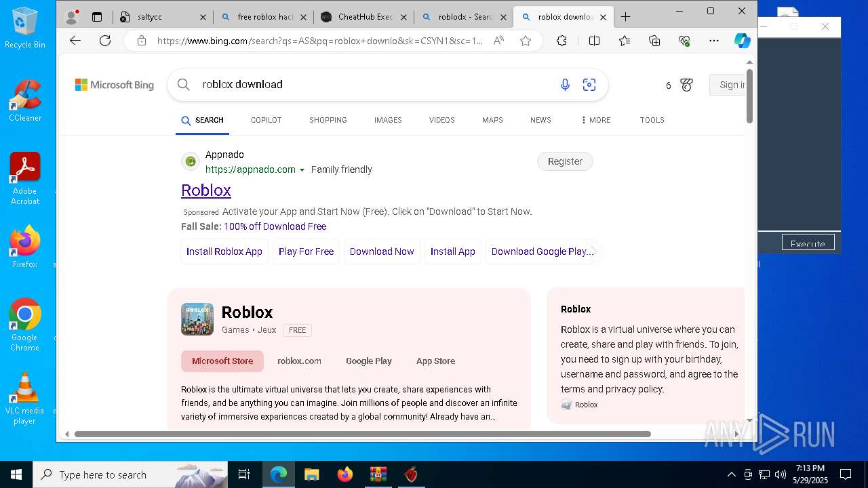Viewport: 868px width, 488px height.
Task: Click the Install App button
Action: point(453,251)
